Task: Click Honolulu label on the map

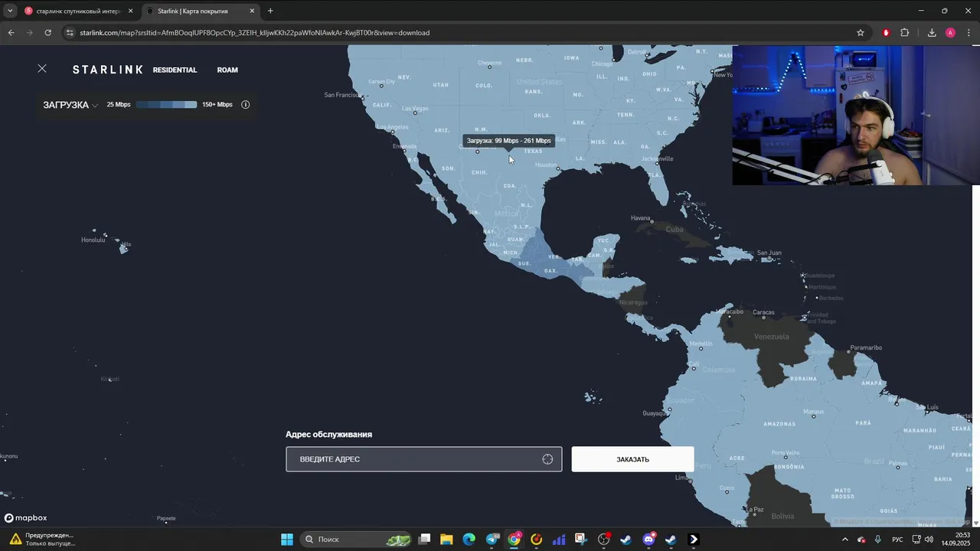Action: tap(93, 240)
